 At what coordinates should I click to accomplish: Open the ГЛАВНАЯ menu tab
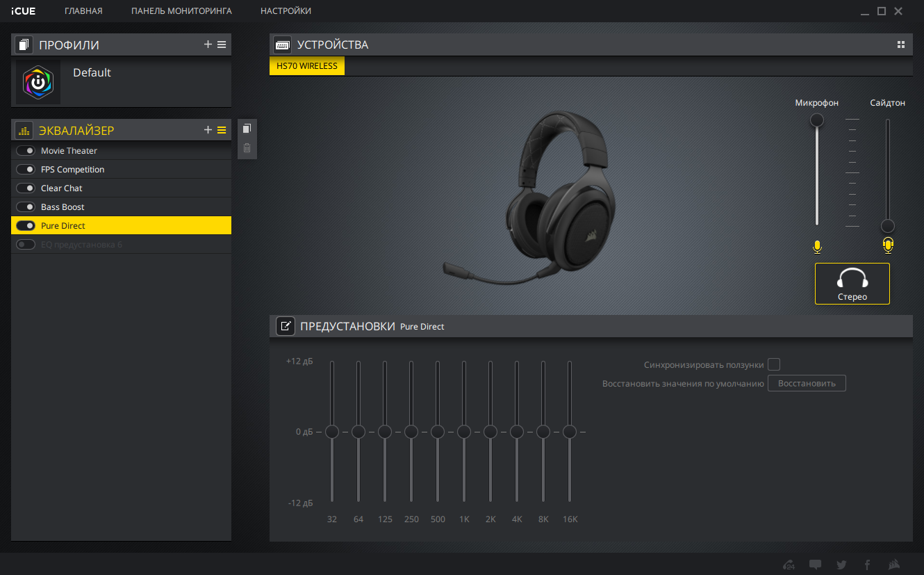tap(83, 11)
